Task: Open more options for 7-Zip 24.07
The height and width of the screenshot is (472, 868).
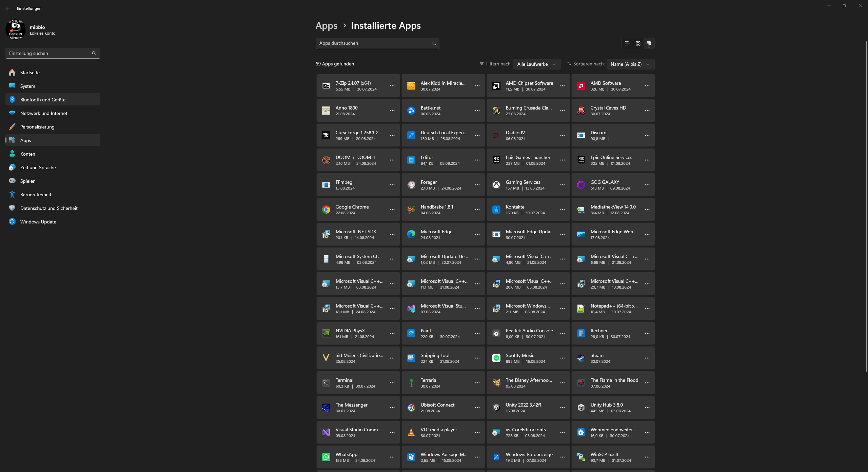Action: pos(392,86)
